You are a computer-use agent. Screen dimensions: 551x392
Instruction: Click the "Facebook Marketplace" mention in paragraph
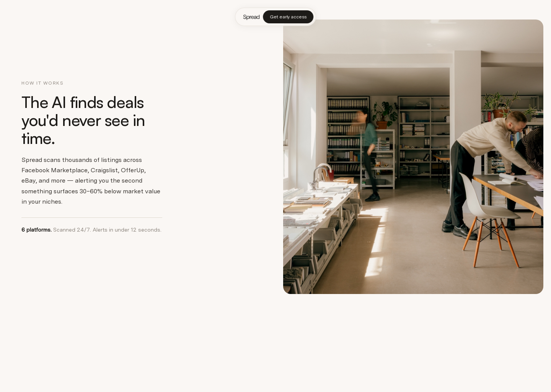54,170
